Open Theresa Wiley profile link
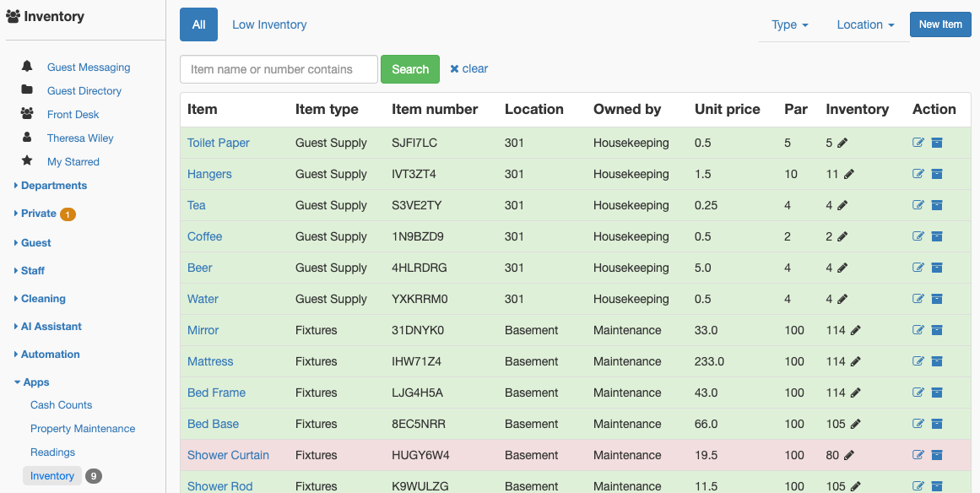 [x=80, y=138]
